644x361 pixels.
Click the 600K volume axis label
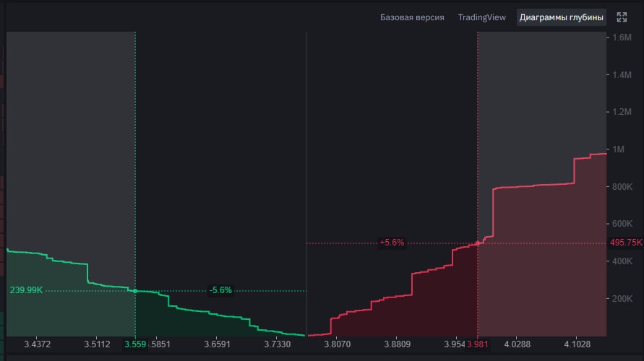[622, 224]
